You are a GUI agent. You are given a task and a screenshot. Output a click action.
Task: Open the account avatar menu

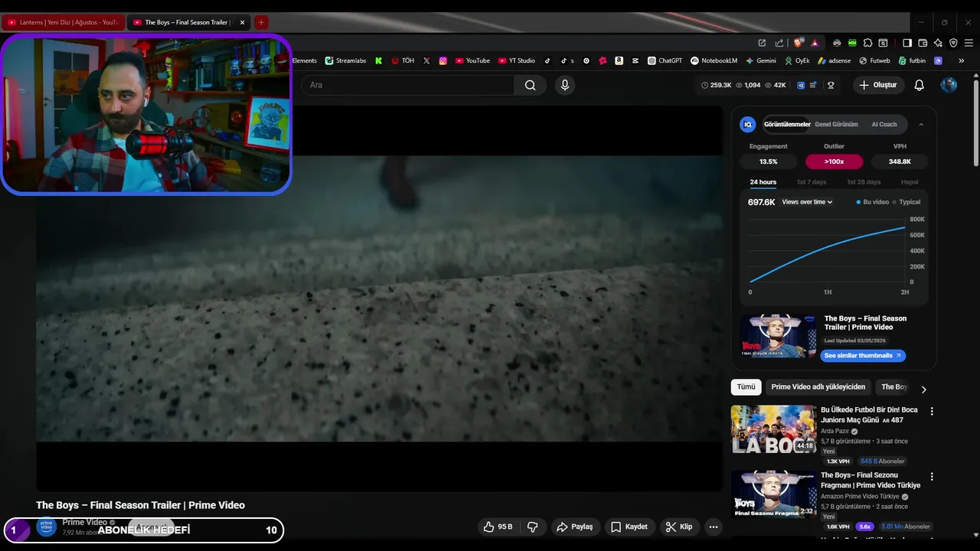[x=949, y=85]
